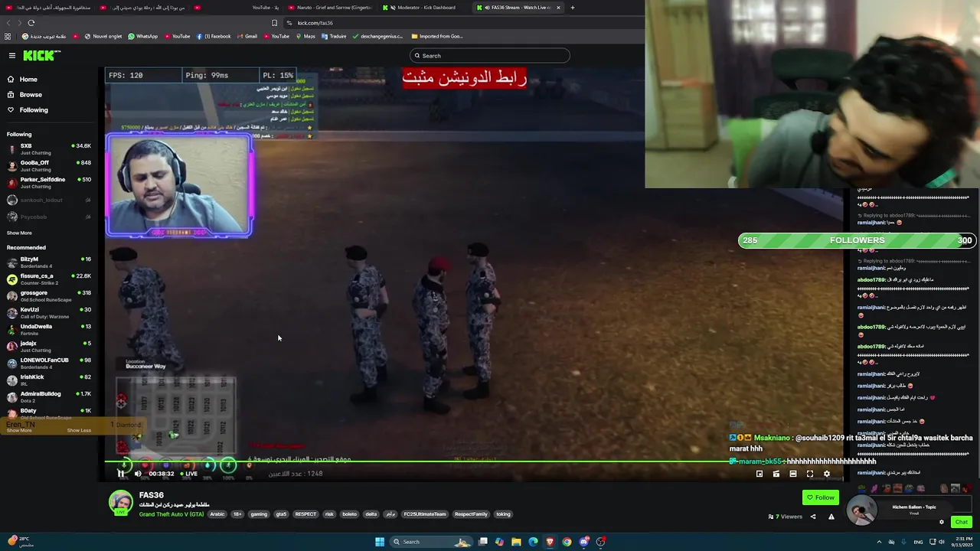The height and width of the screenshot is (551, 980).
Task: Open Maps bookmark
Action: pos(305,36)
